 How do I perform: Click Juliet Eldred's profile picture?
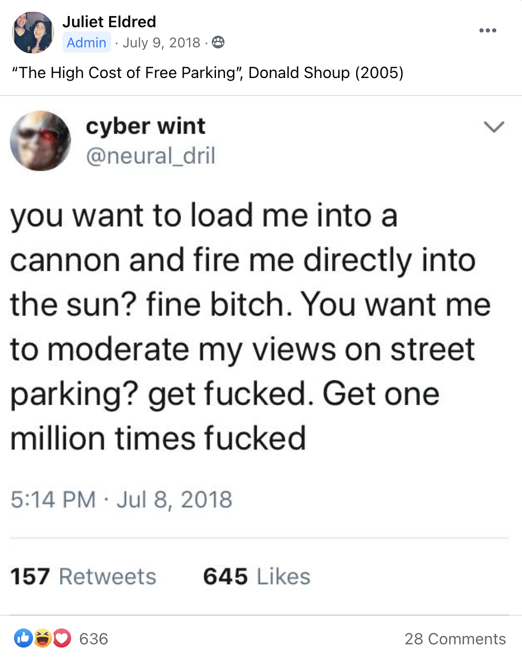pos(33,32)
